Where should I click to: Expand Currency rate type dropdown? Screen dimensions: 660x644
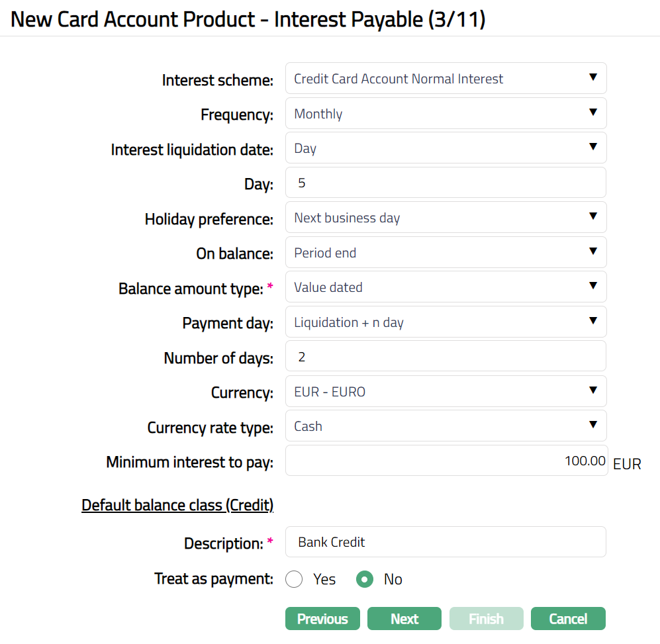(x=446, y=426)
